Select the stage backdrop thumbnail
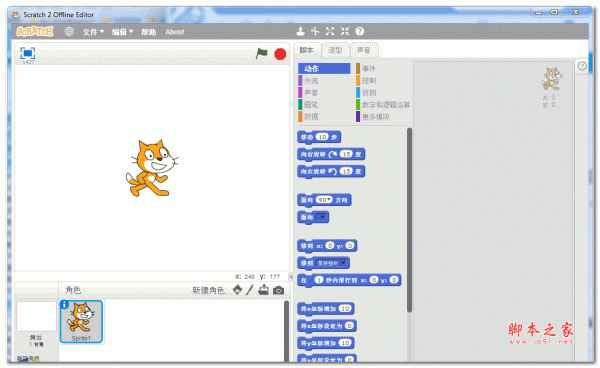Viewport: 600px width, 368px height. click(36, 317)
